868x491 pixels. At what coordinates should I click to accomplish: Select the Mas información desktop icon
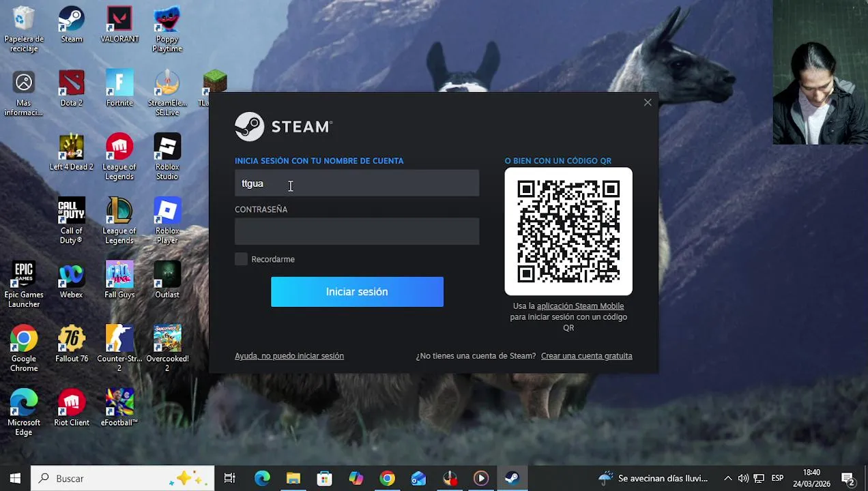click(24, 93)
